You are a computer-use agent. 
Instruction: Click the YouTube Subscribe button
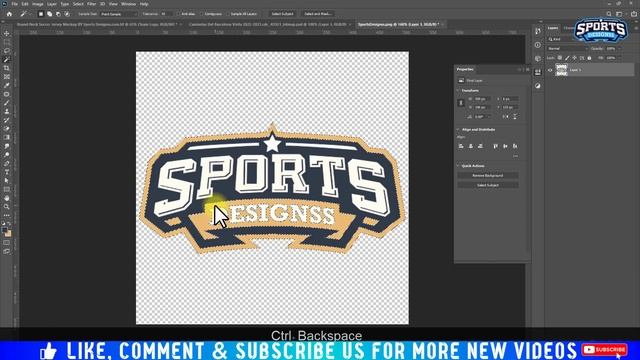point(604,350)
